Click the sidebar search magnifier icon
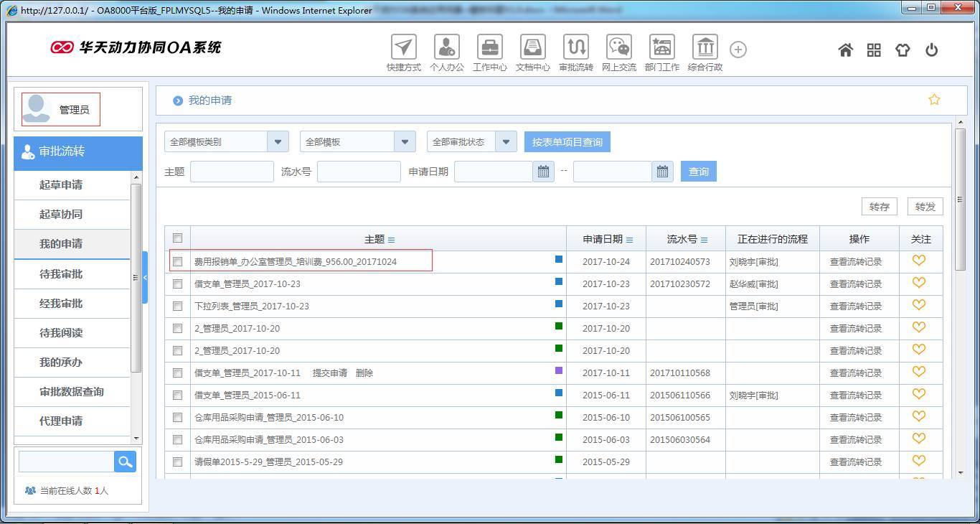 point(125,462)
